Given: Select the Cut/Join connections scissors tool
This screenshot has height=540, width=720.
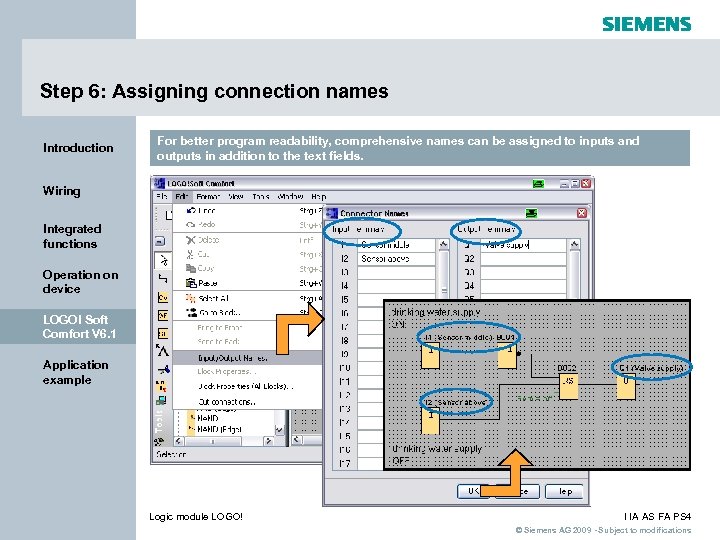Looking at the screenshot, I should click(x=163, y=369).
